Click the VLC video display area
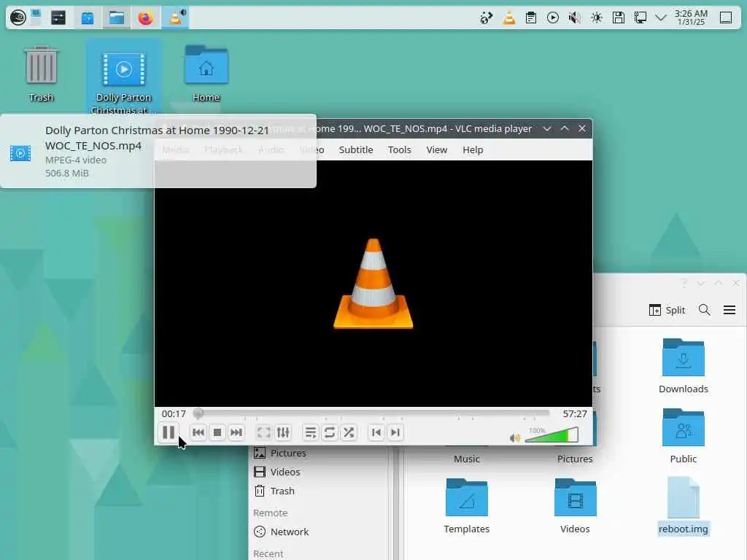Viewport: 747px width, 560px height. coord(373,284)
